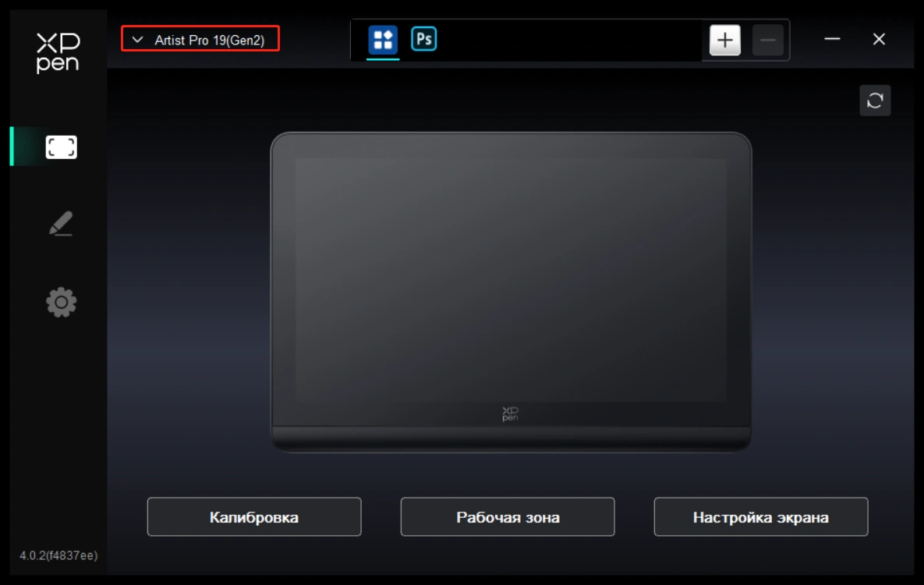The width and height of the screenshot is (924, 585).
Task: Select the all-applications grid profile icon
Action: 382,40
